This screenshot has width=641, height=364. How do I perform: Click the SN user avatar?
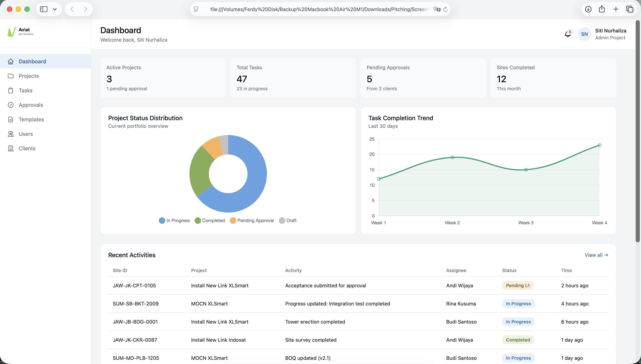pos(584,34)
